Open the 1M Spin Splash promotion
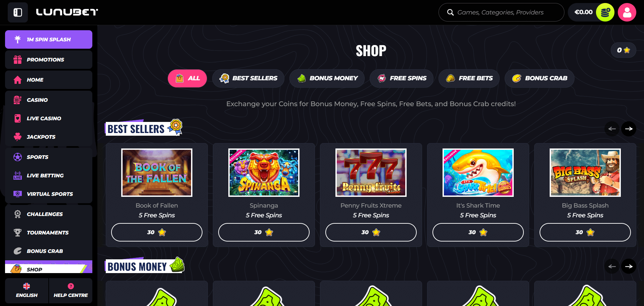This screenshot has height=306, width=644. tap(49, 39)
